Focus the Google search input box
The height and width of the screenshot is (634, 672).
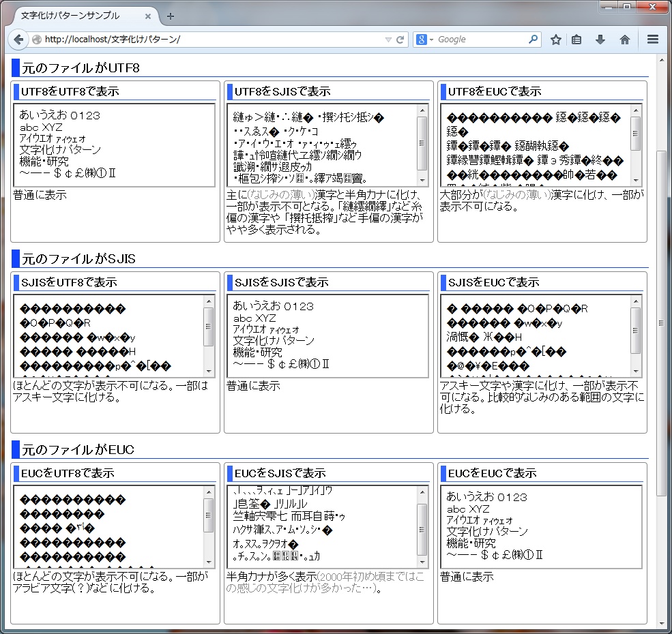pos(481,40)
